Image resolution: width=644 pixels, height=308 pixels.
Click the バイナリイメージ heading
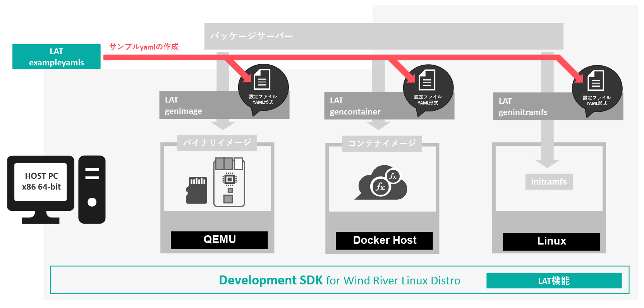point(217,143)
